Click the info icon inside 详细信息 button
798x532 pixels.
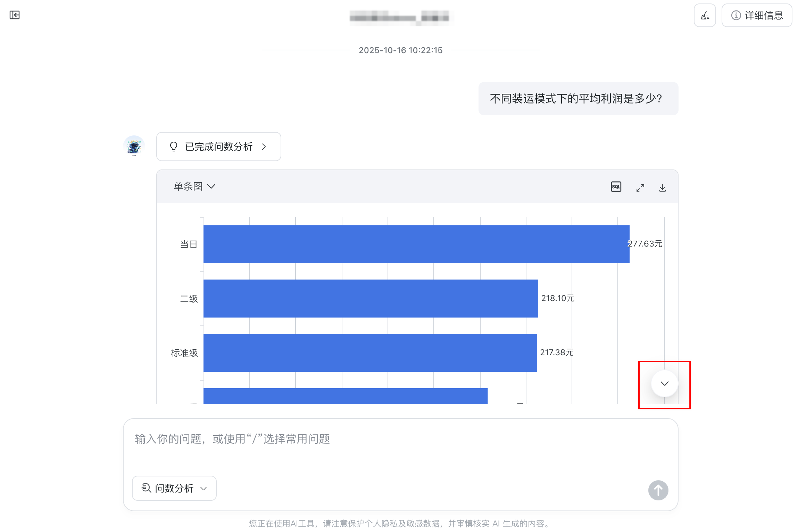[x=735, y=15]
